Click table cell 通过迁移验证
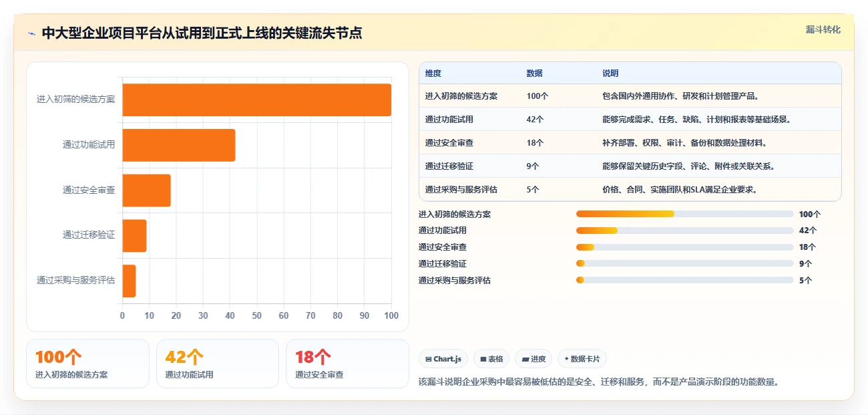 coord(449,166)
